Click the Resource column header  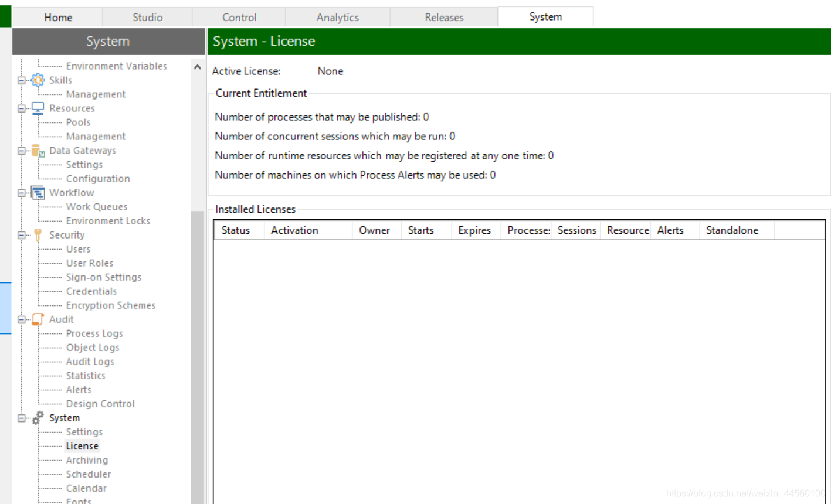625,230
